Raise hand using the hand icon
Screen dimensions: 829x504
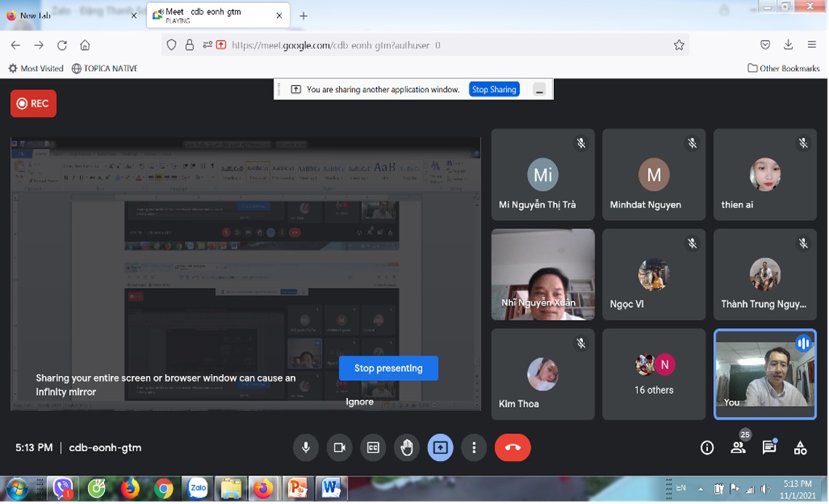coord(407,447)
